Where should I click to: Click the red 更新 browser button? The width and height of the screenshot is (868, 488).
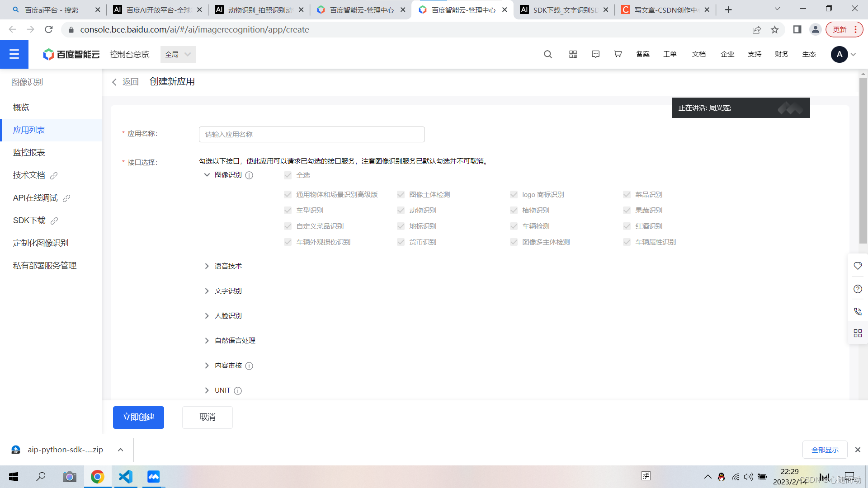pyautogui.click(x=844, y=29)
